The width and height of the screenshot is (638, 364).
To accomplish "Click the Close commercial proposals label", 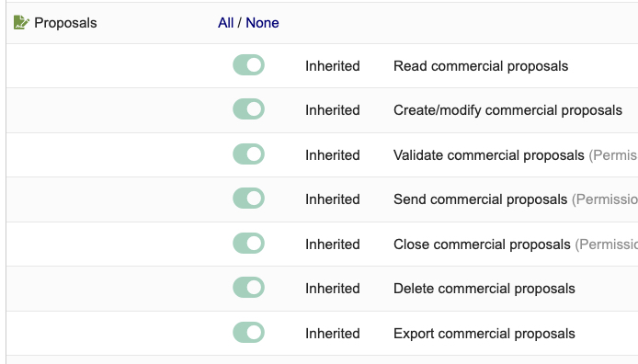I will (482, 244).
